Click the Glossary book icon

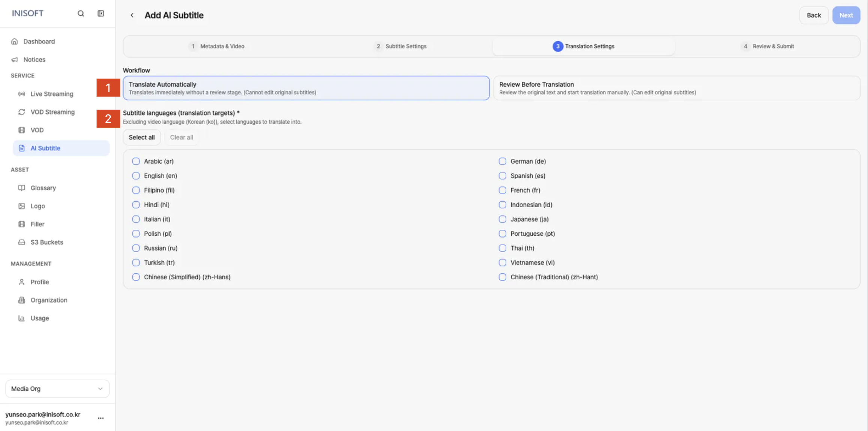pyautogui.click(x=22, y=188)
